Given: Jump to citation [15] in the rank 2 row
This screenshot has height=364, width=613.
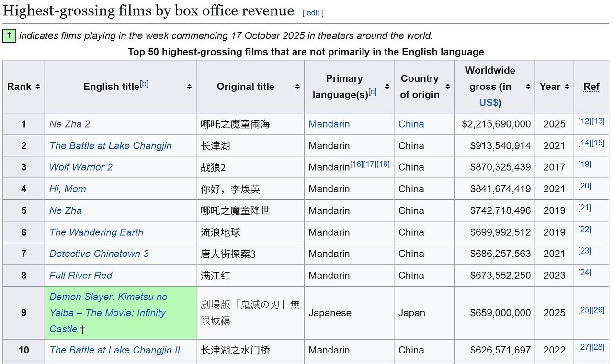Looking at the screenshot, I should 598,143.
